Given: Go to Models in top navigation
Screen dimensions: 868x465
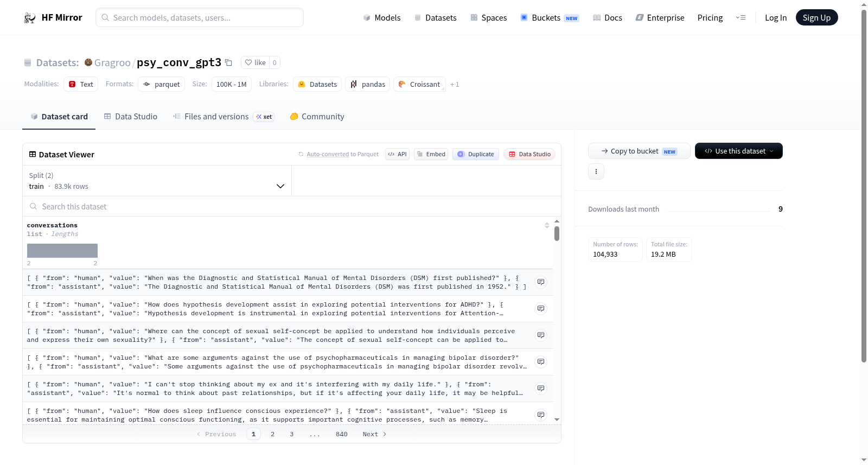Looking at the screenshot, I should point(382,17).
